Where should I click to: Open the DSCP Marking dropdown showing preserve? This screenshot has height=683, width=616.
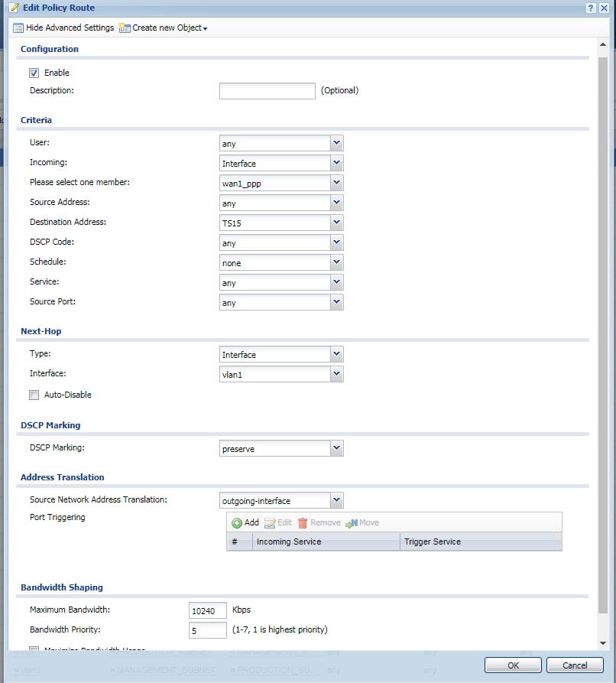pyautogui.click(x=336, y=448)
